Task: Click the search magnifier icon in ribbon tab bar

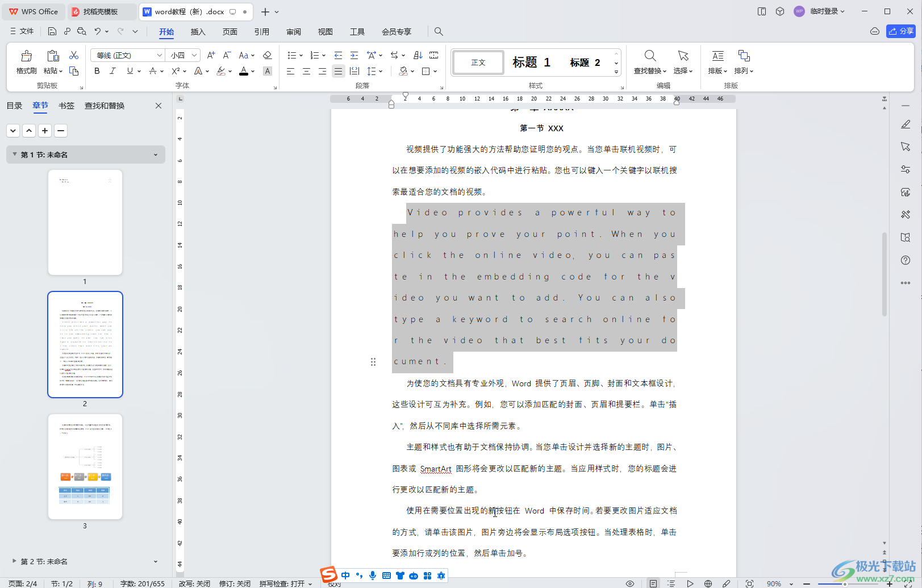Action: [x=439, y=32]
